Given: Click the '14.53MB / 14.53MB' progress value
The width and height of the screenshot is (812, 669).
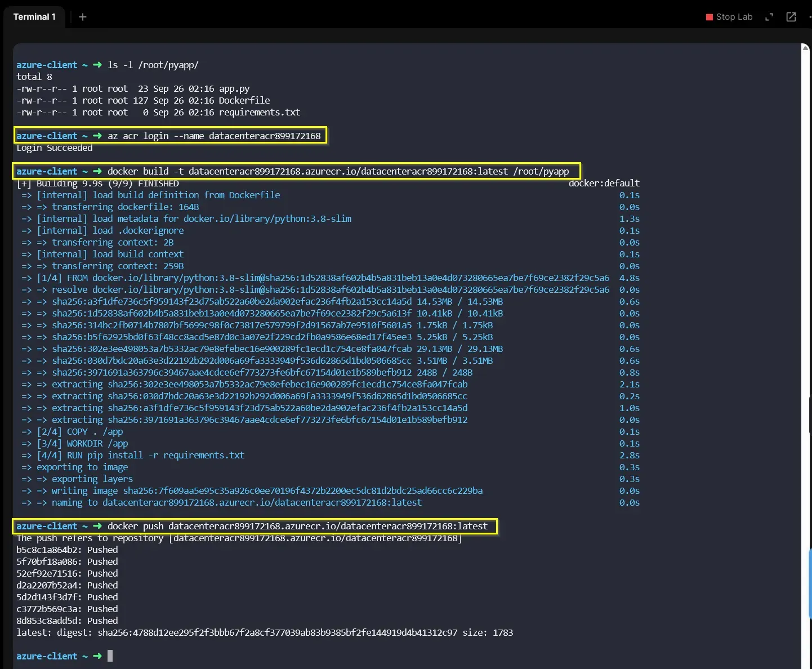Looking at the screenshot, I should (x=460, y=301).
